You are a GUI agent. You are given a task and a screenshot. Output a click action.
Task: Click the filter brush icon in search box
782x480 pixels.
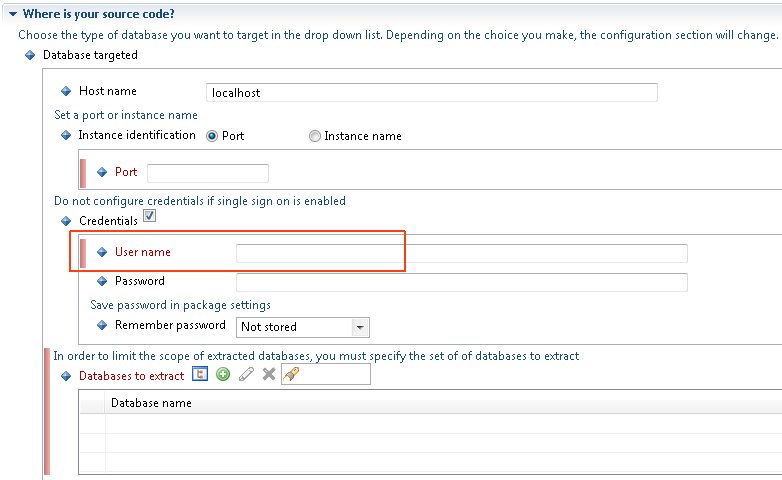[x=291, y=374]
